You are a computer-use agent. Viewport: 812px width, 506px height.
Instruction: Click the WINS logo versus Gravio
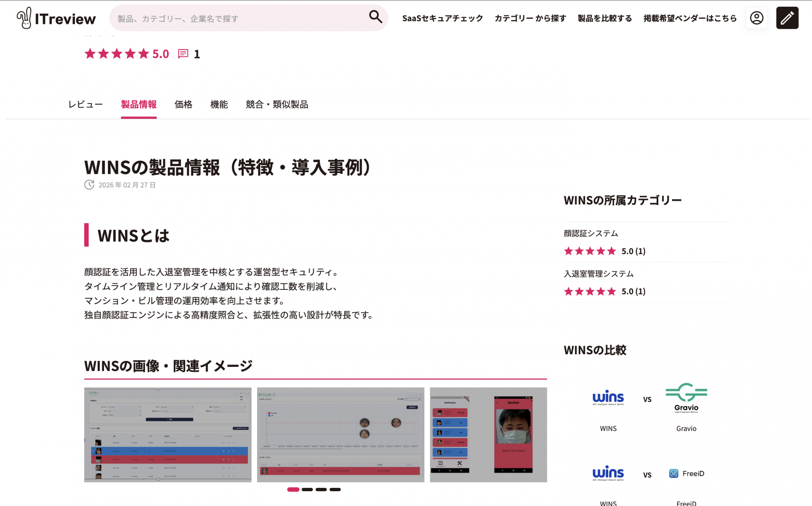(608, 398)
